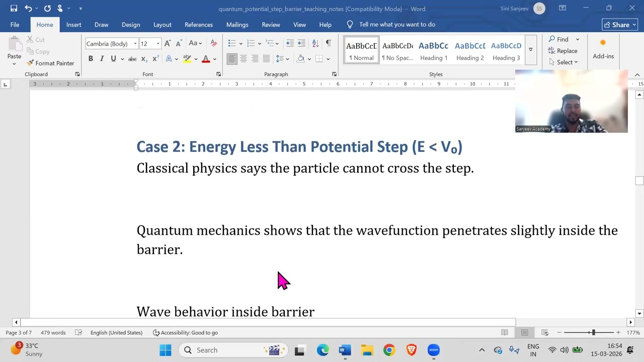This screenshot has height=362, width=644.
Task: Center-align the paragraph
Action: [x=244, y=59]
